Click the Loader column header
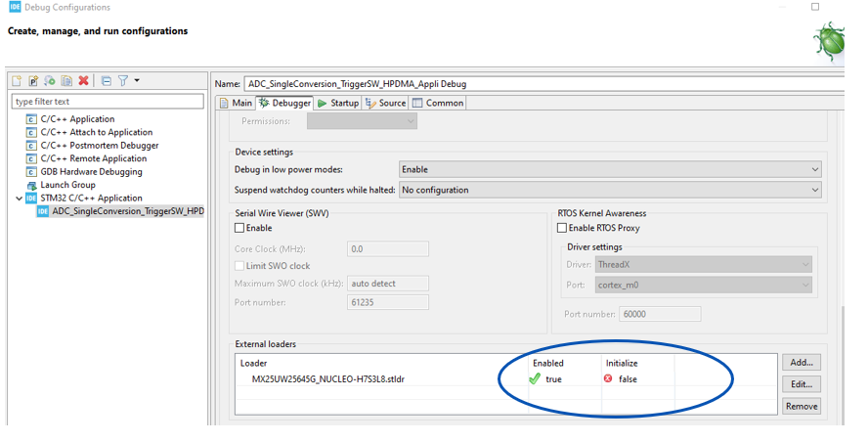 click(253, 364)
